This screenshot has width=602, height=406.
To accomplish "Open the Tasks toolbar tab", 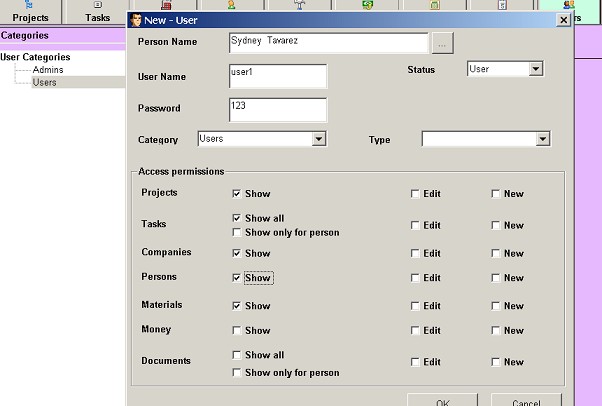I will 97,12.
